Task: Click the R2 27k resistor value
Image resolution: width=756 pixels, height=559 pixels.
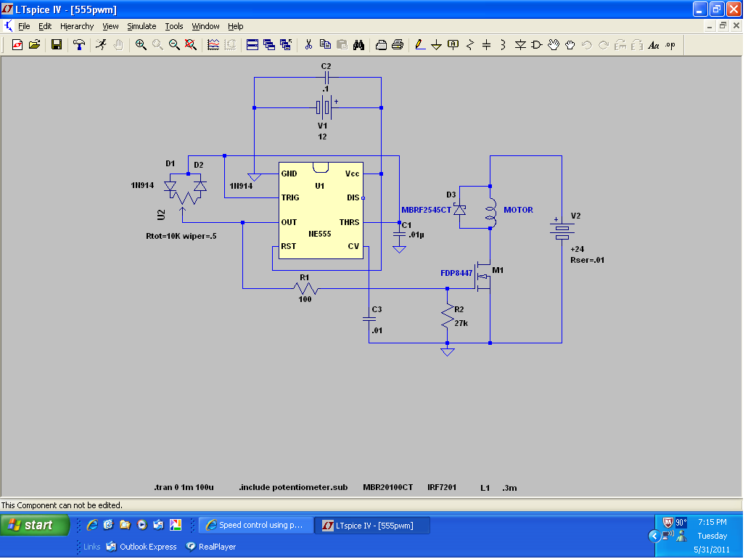Action: [461, 323]
